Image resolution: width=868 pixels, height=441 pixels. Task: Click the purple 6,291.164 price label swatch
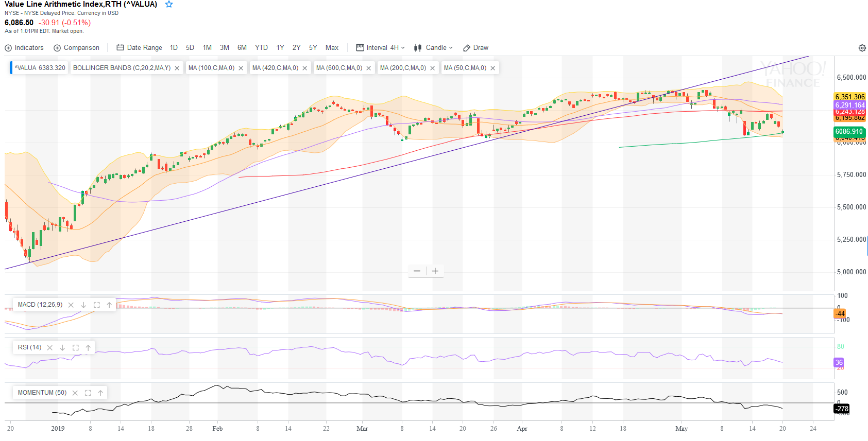click(x=849, y=105)
